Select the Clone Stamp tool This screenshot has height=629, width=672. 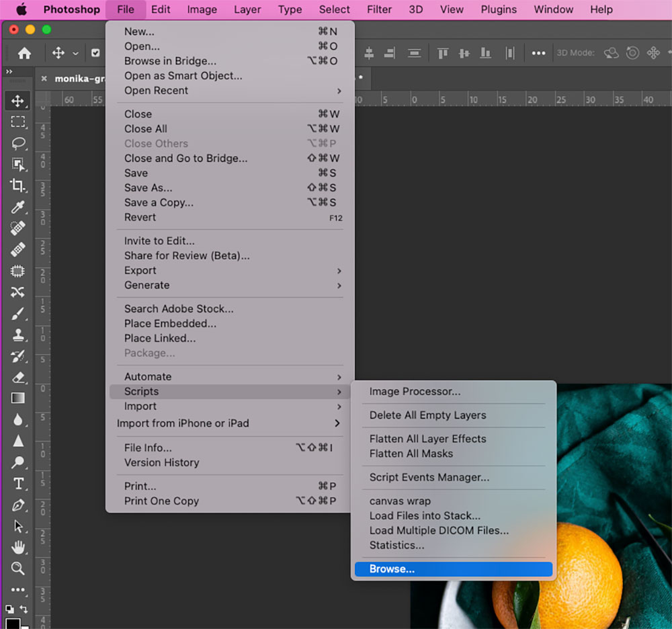[17, 335]
